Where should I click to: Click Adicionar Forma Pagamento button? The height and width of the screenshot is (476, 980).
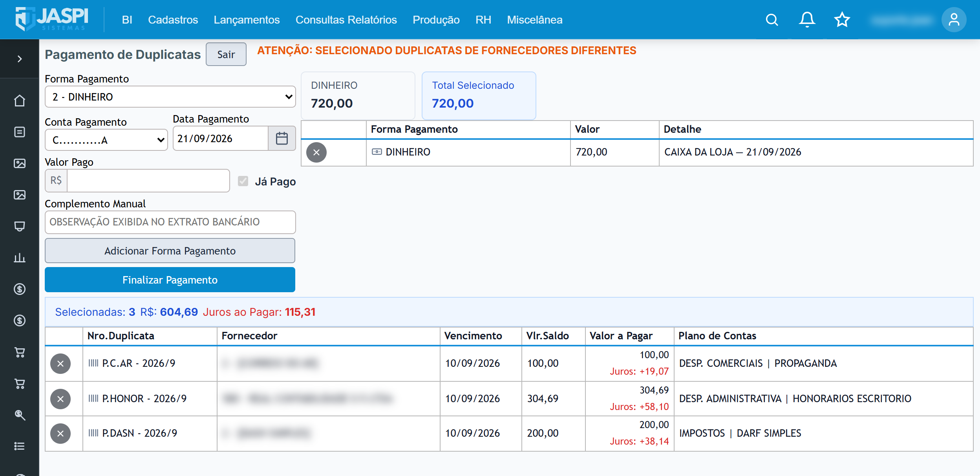point(170,251)
